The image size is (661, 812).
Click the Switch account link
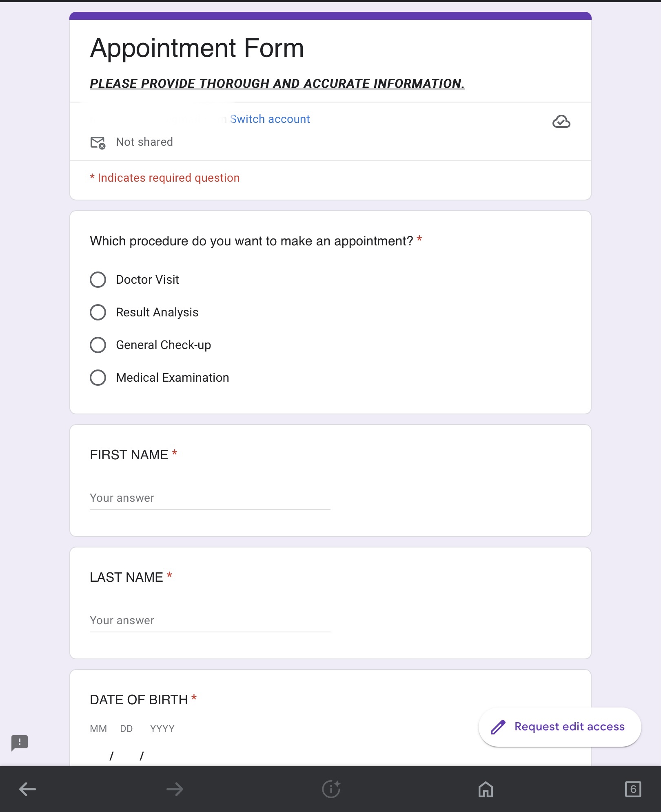coord(270,119)
